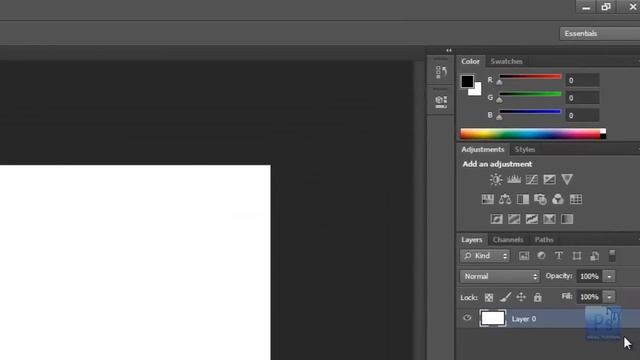The width and height of the screenshot is (640, 360).
Task: Switch to the Styles tab
Action: click(524, 149)
